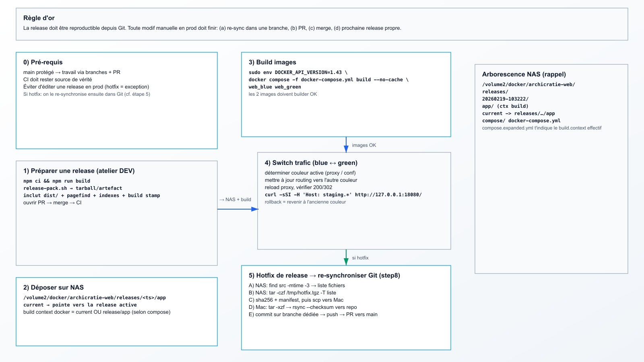
Task: Click the "si hotfix" arrow label
Action: pyautogui.click(x=360, y=258)
